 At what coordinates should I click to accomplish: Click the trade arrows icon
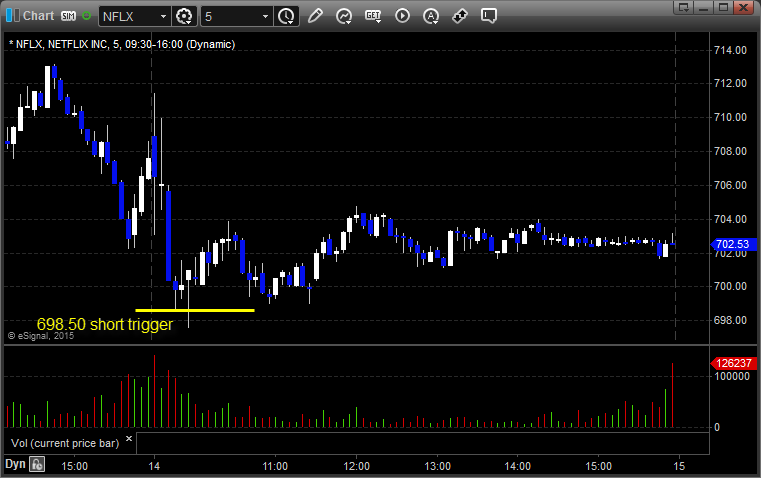(460, 16)
